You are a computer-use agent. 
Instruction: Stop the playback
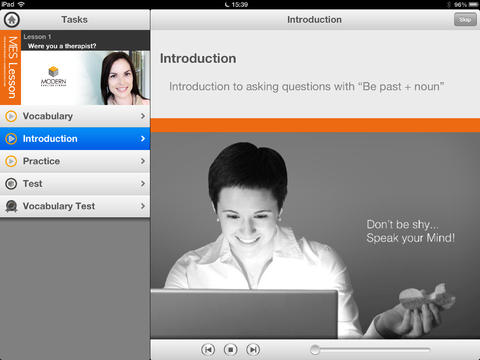pos(231,350)
